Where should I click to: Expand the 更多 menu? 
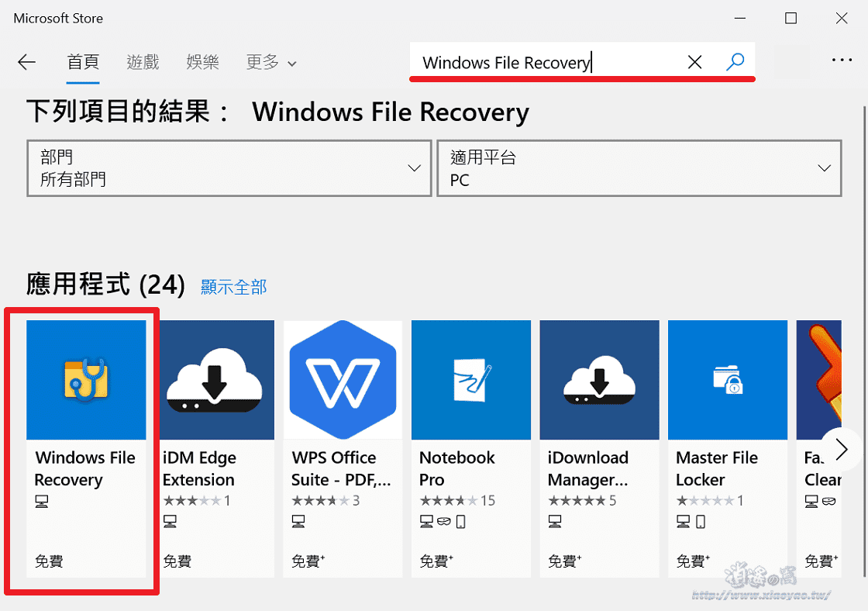pyautogui.click(x=271, y=62)
